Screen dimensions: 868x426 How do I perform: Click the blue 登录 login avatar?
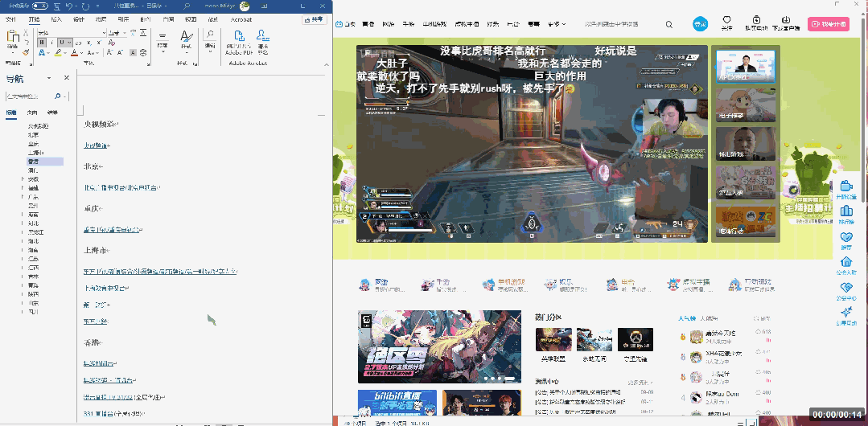point(701,24)
